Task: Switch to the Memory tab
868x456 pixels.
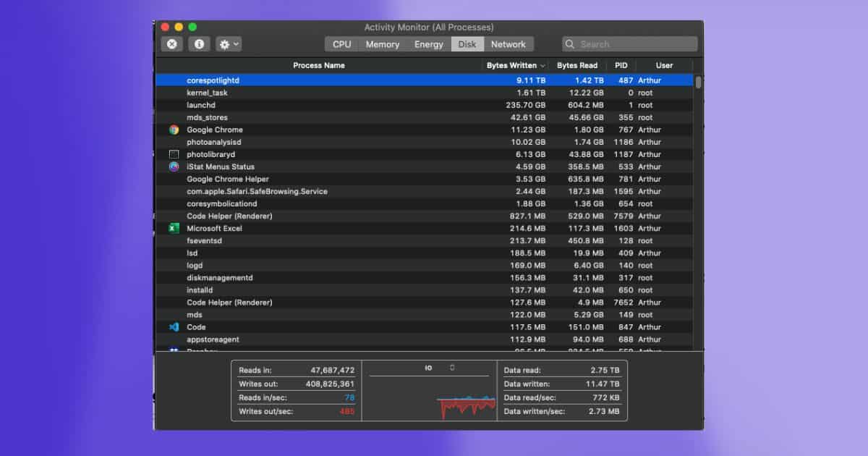Action: pos(383,44)
